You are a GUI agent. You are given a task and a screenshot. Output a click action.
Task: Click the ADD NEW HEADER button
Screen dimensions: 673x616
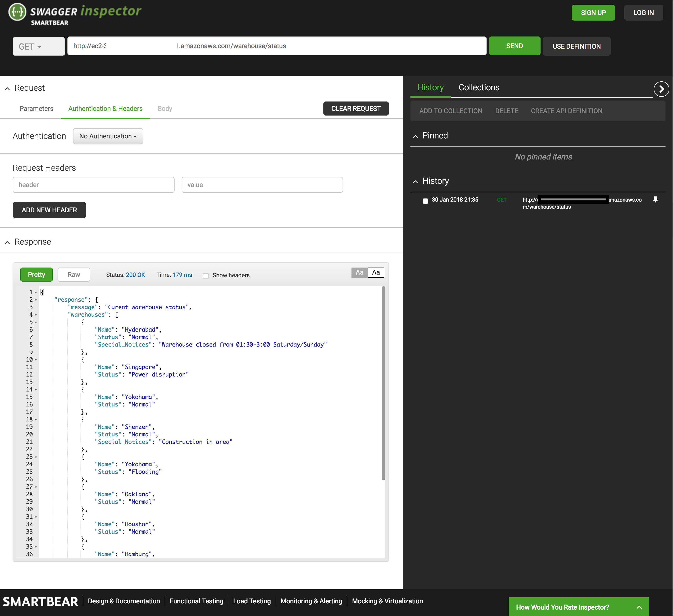pos(49,210)
